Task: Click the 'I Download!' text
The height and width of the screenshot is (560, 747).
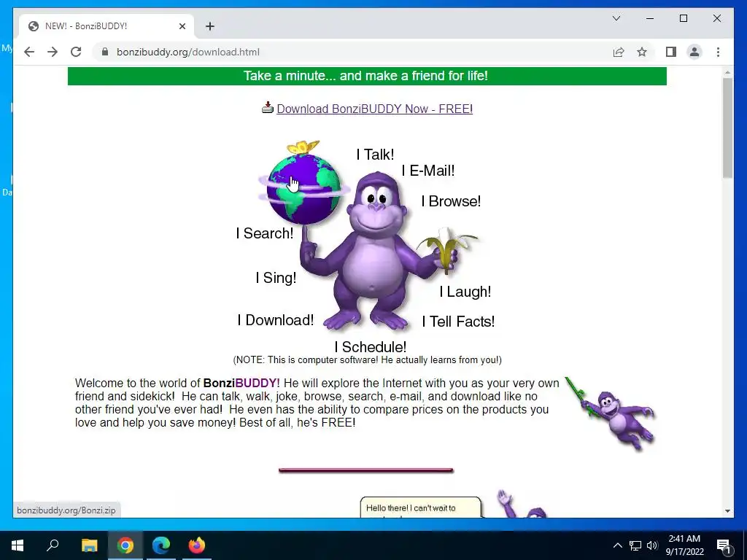Action: coord(275,320)
